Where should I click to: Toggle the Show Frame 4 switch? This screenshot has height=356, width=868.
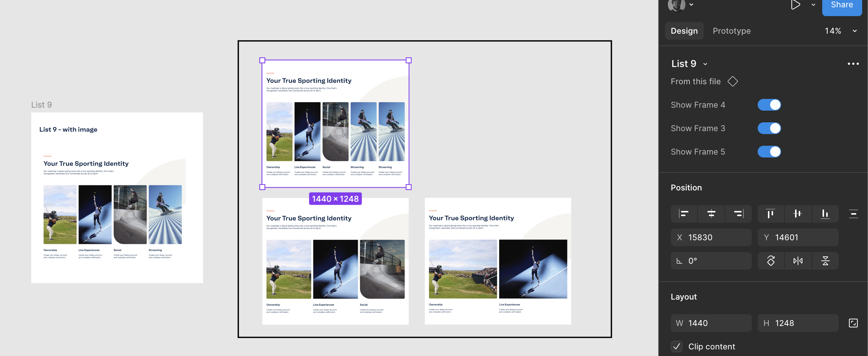point(769,105)
